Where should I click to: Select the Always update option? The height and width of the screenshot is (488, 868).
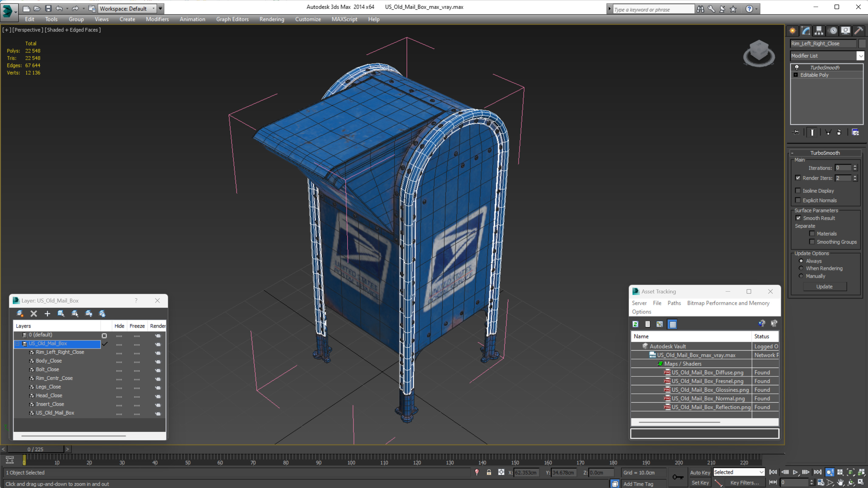click(x=801, y=261)
